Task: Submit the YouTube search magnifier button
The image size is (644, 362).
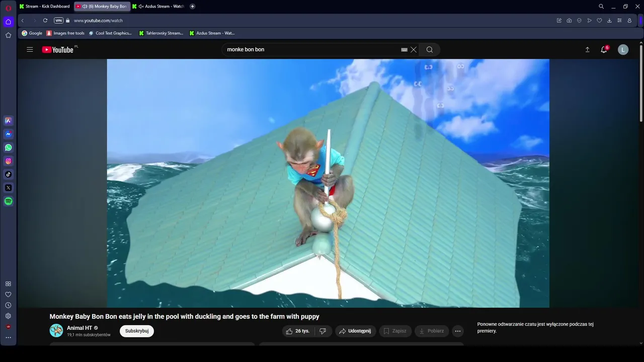Action: pos(430,49)
